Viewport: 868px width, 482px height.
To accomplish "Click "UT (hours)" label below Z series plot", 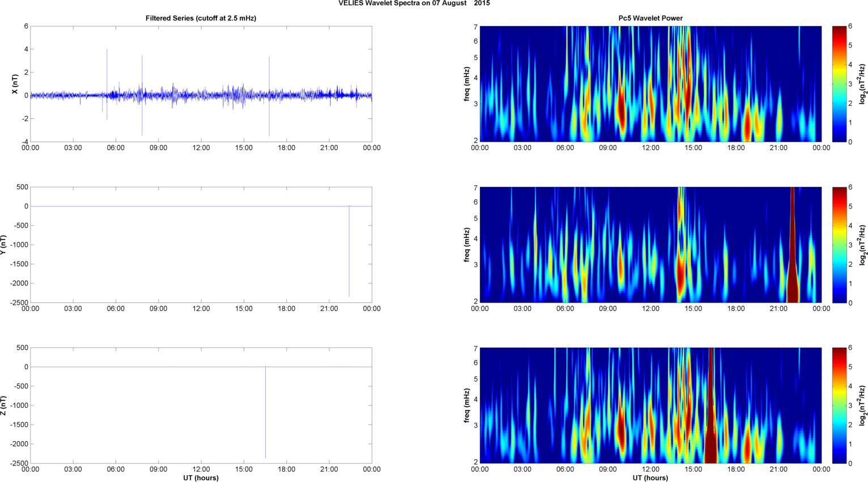I will point(201,477).
